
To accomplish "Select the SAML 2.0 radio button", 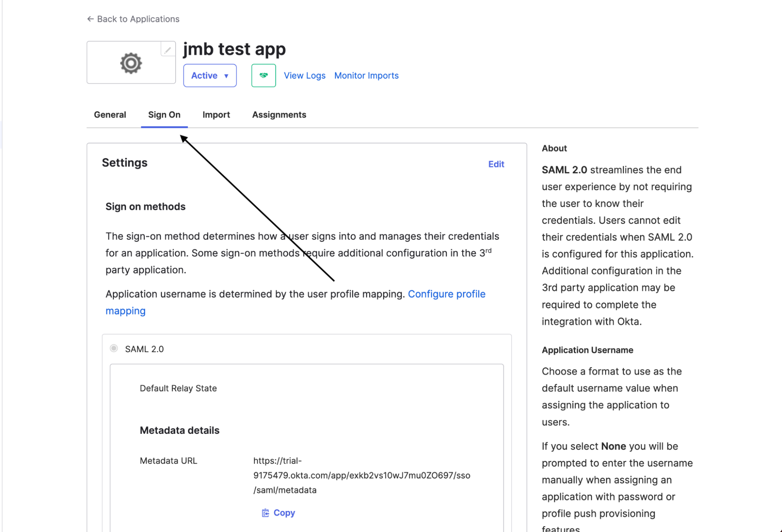I will click(x=114, y=348).
